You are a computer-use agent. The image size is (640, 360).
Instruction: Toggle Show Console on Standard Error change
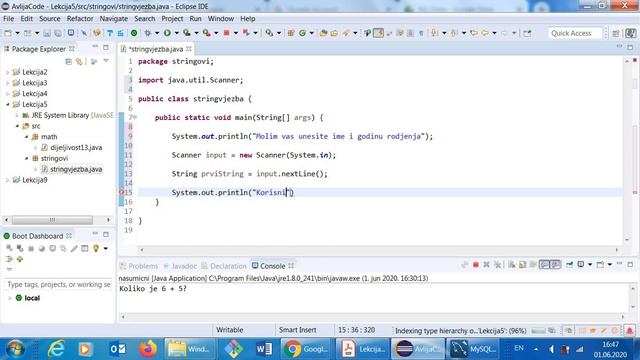coord(555,265)
